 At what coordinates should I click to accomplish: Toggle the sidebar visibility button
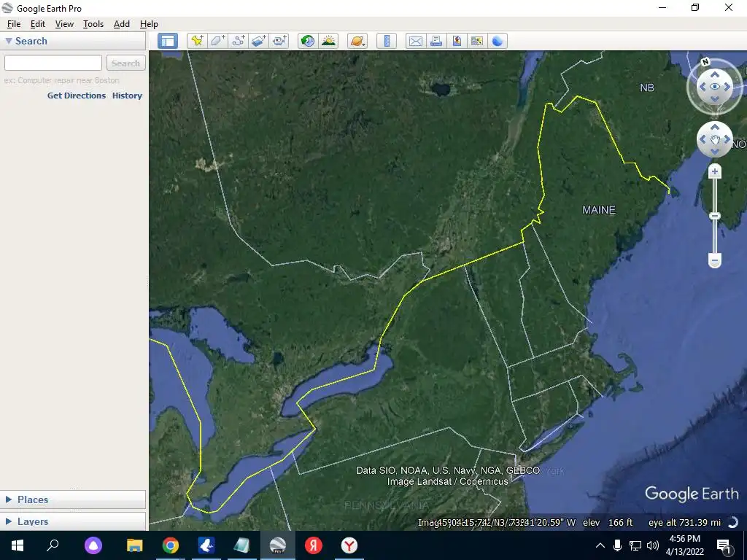tap(168, 41)
